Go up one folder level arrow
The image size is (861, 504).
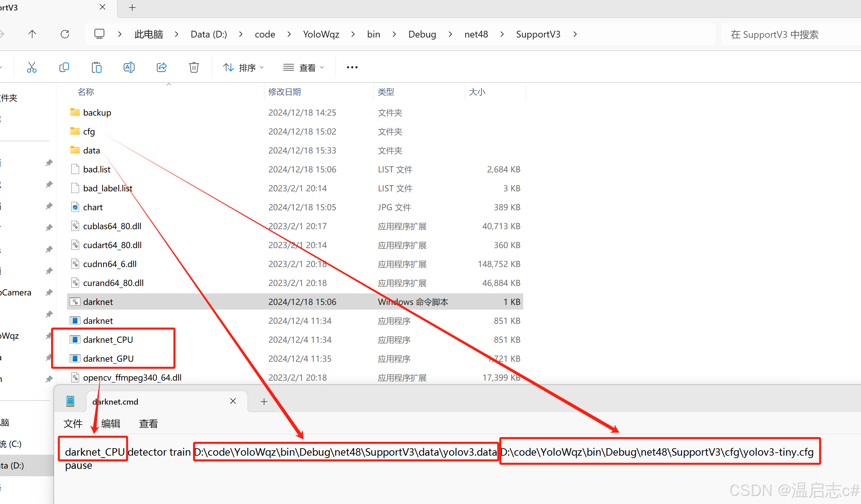click(32, 34)
